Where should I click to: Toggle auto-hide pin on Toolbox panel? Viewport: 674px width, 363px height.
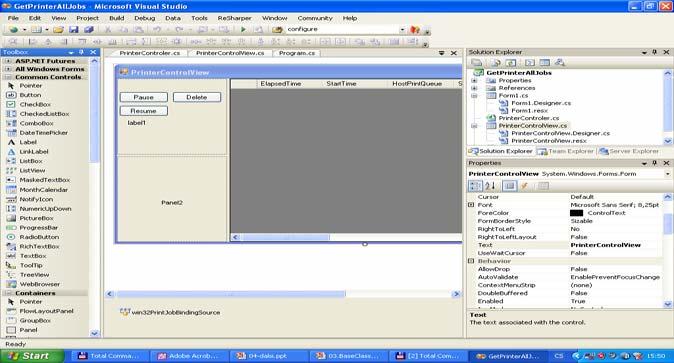pos(81,52)
